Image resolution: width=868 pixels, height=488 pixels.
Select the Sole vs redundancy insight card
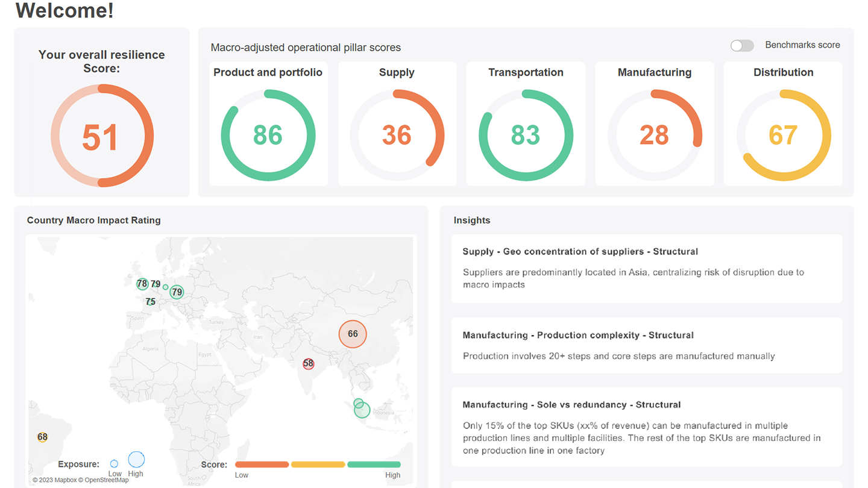646,427
